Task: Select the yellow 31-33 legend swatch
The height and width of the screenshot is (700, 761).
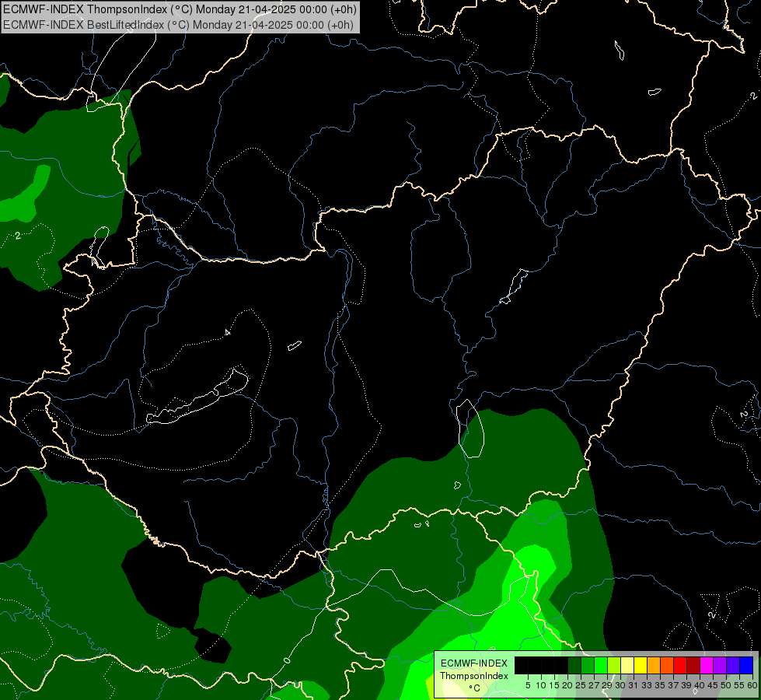Action: [641, 665]
